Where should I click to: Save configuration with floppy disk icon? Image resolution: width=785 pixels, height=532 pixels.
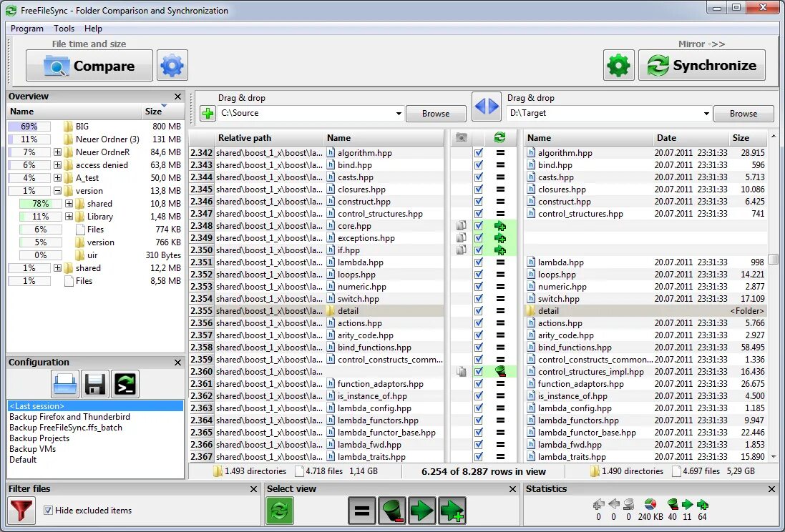(x=95, y=385)
